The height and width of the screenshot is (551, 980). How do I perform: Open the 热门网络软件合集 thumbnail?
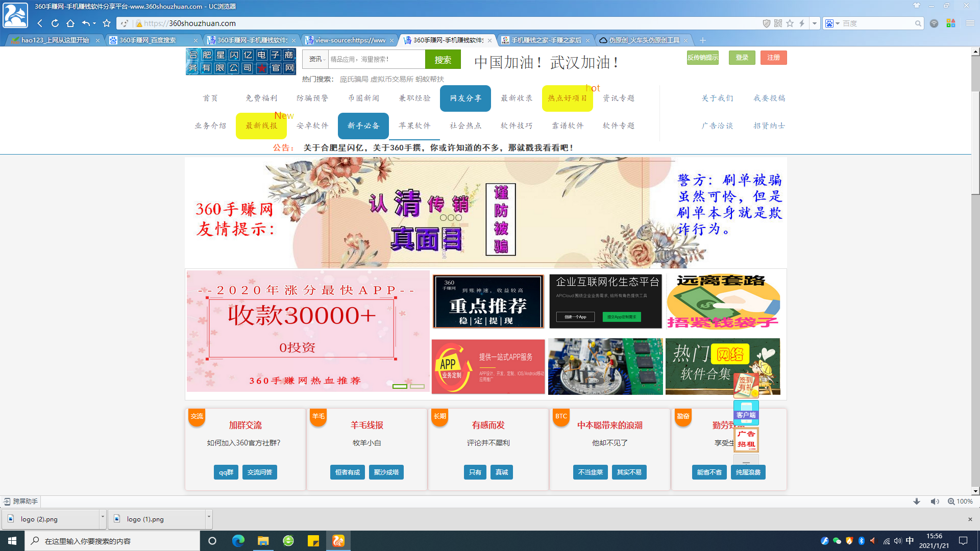pos(723,366)
